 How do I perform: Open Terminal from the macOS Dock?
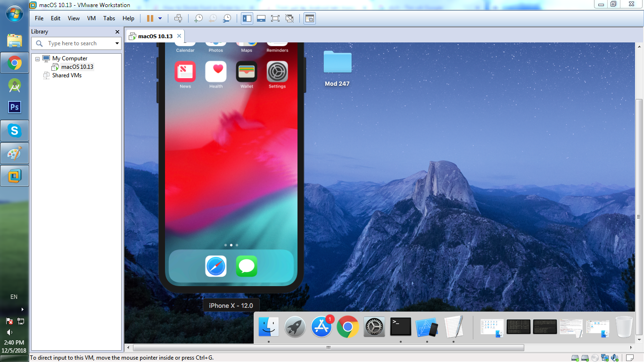[x=401, y=327]
